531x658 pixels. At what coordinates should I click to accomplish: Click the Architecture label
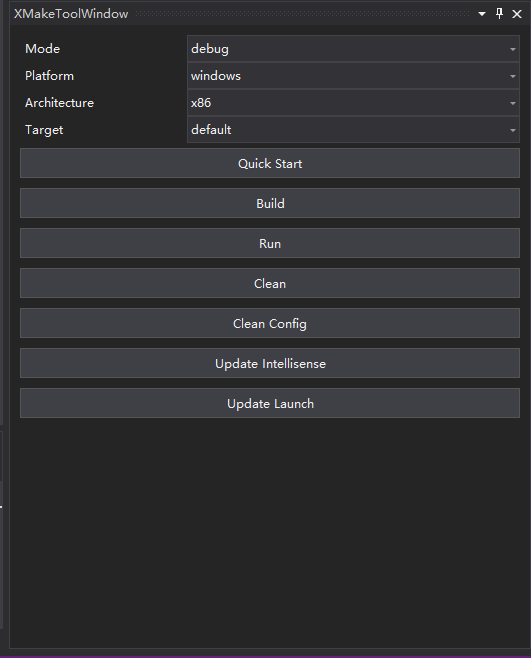click(x=59, y=103)
